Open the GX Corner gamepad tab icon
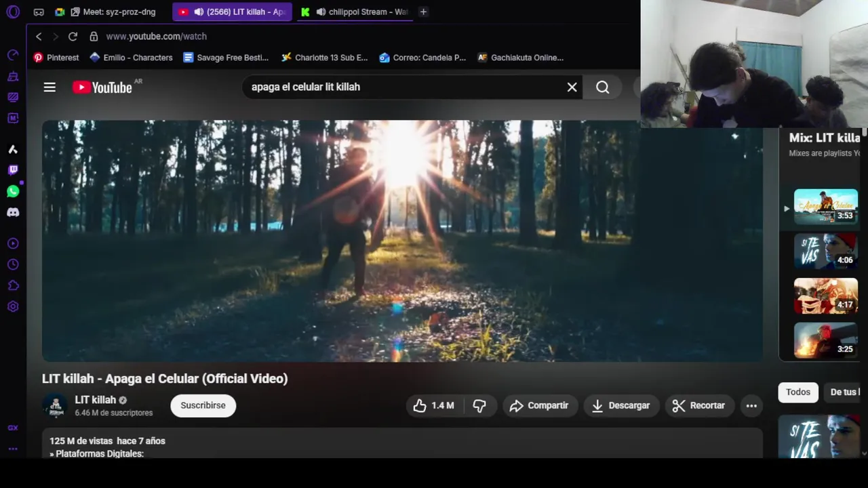 click(x=39, y=12)
